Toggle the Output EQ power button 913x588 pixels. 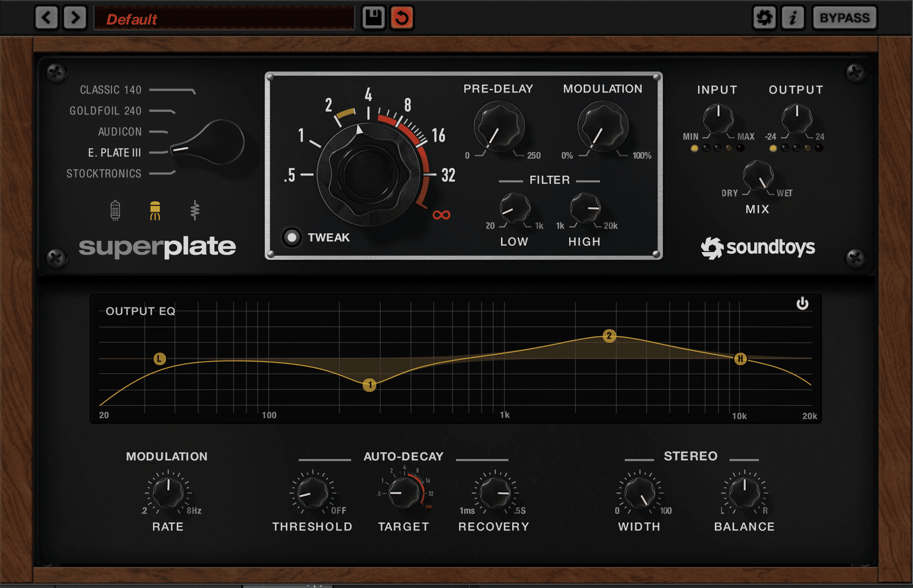coord(803,303)
